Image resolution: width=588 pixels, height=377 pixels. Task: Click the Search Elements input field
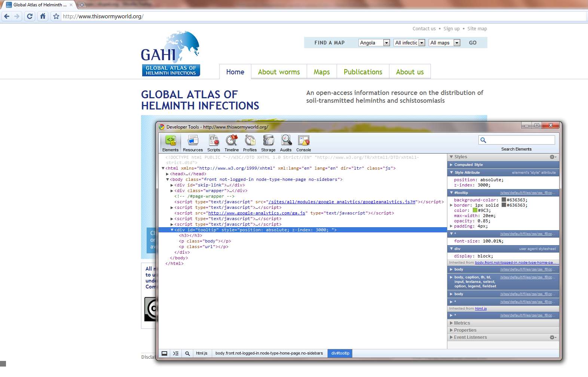point(517,140)
